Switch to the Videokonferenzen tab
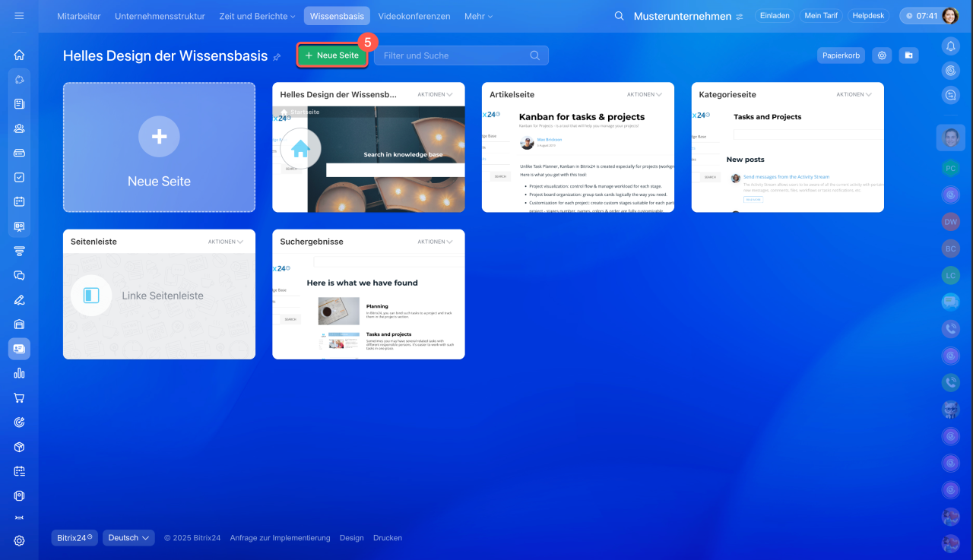973x560 pixels. tap(414, 16)
